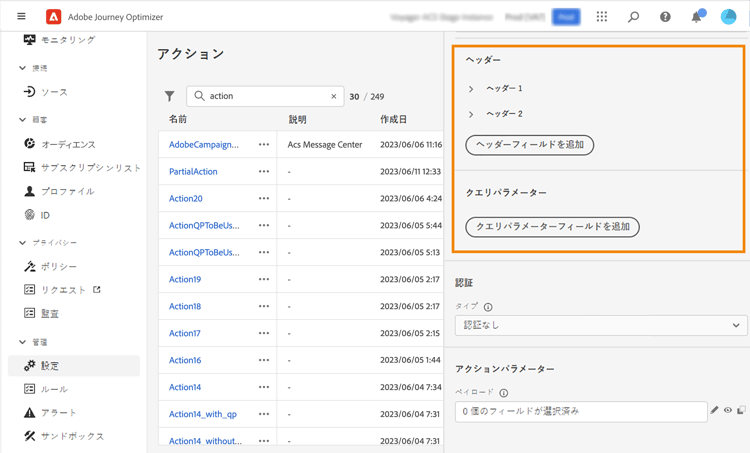Screen dimensions: 750x453
Task: Expand header 1 entry
Action: (x=471, y=89)
